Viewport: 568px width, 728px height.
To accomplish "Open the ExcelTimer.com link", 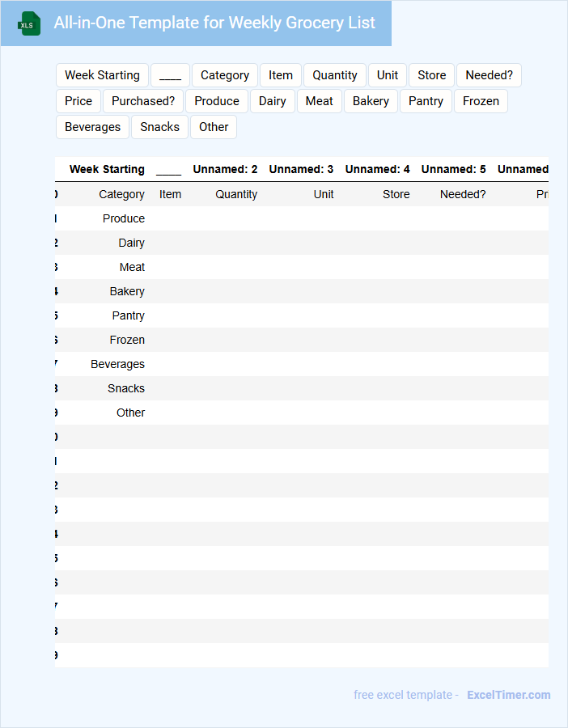I will (508, 695).
